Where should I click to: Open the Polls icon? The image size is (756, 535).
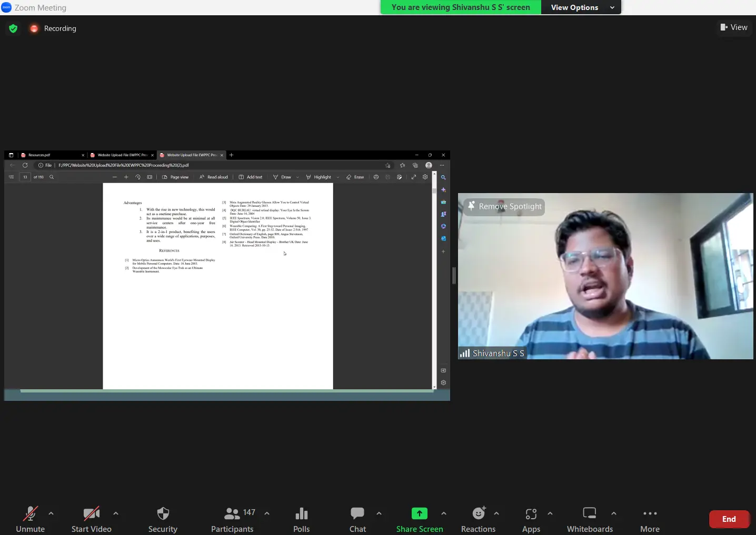(301, 519)
